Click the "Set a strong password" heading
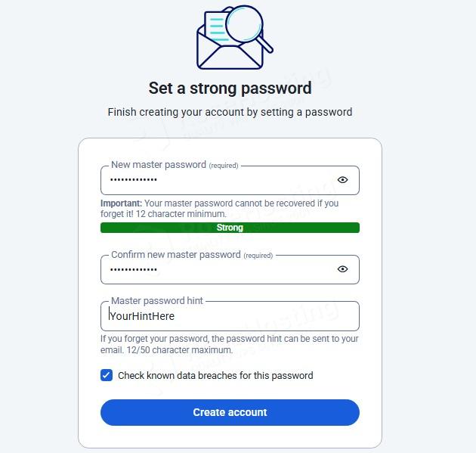 (x=230, y=88)
